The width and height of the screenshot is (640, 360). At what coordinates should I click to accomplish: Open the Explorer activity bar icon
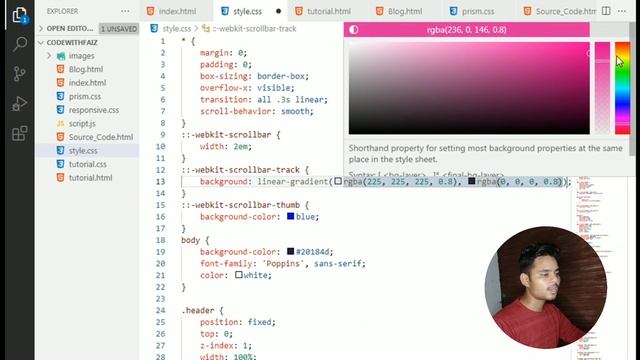pyautogui.click(x=20, y=16)
